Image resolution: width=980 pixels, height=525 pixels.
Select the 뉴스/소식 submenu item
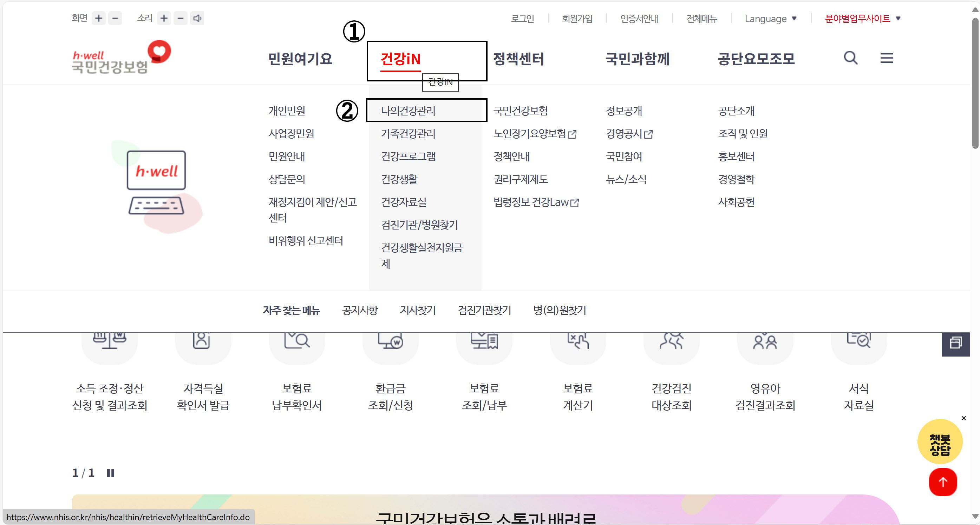pos(626,179)
